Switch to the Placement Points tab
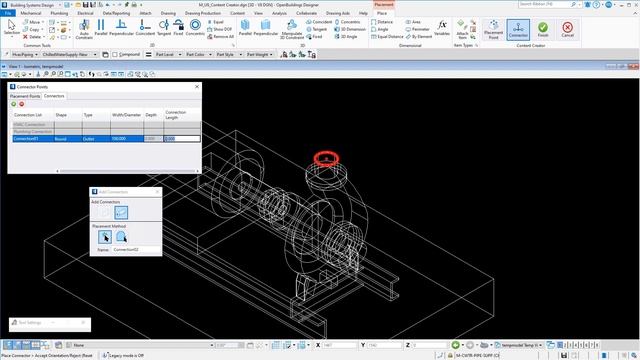This screenshot has height=360, width=640. [25, 96]
